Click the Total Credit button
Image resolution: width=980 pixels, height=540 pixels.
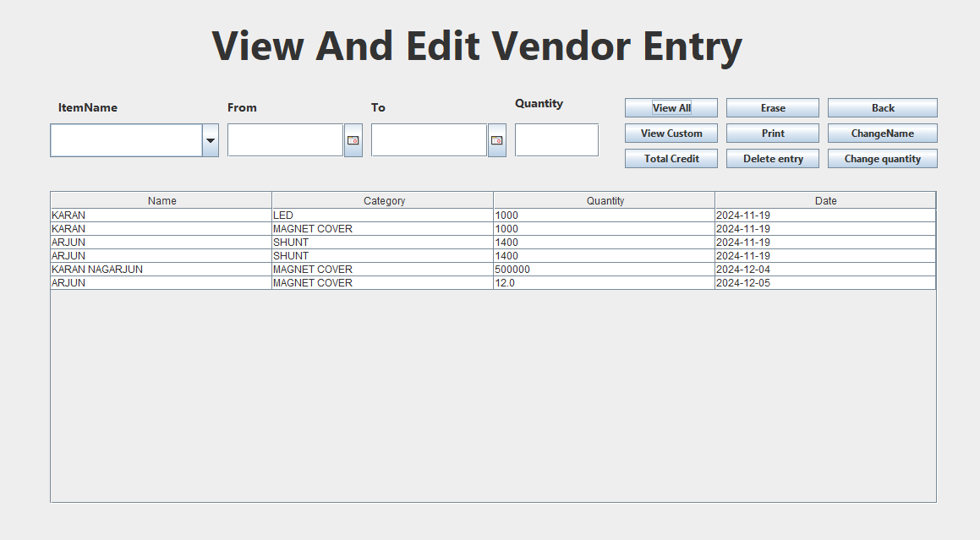point(671,158)
